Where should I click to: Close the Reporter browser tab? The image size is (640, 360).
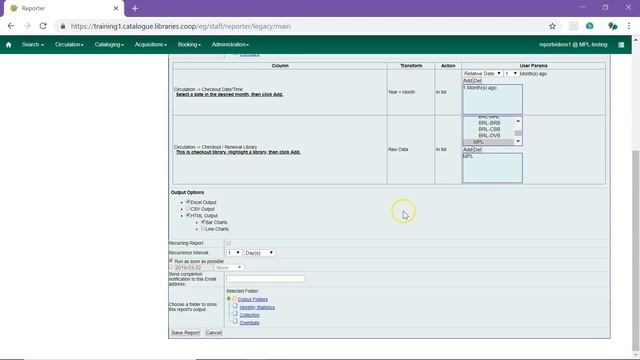(116, 8)
